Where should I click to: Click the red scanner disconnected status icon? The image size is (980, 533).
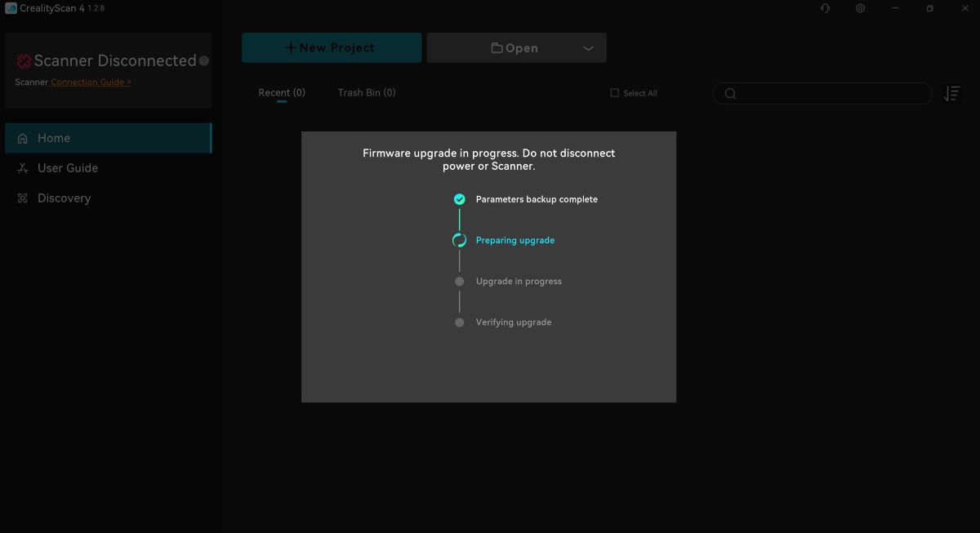coord(24,61)
